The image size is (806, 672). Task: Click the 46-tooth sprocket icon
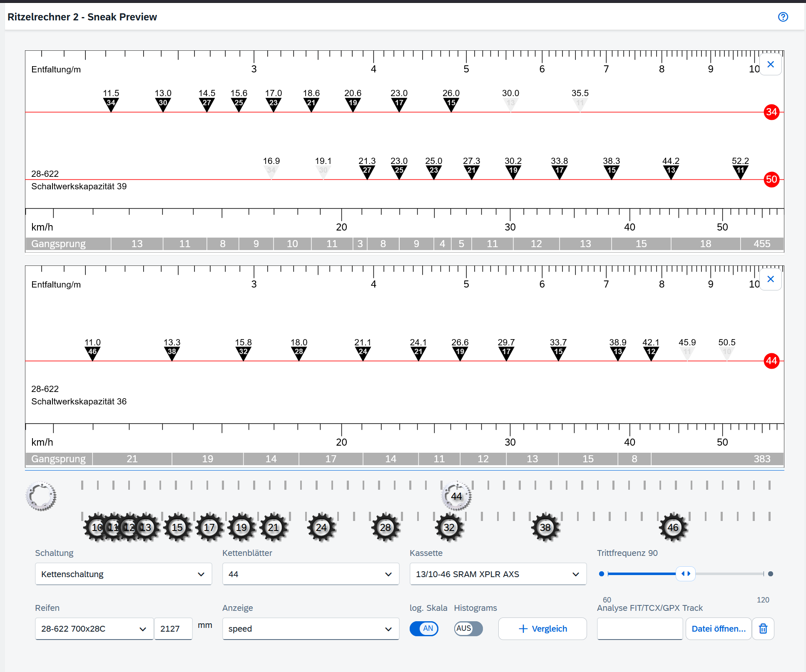click(x=673, y=527)
